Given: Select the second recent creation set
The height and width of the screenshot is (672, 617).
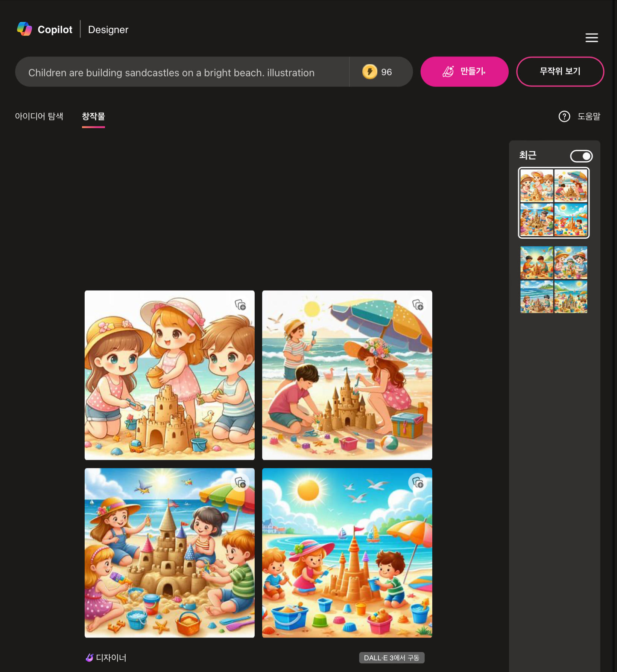Looking at the screenshot, I should coord(554,280).
